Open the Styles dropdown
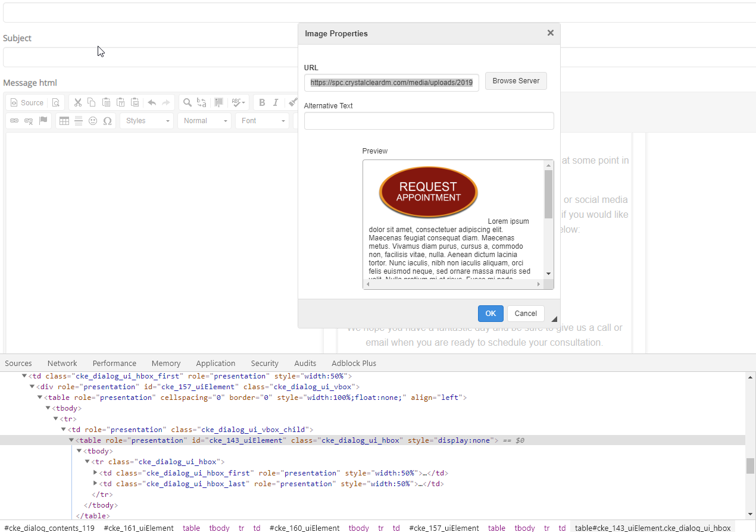 click(146, 121)
